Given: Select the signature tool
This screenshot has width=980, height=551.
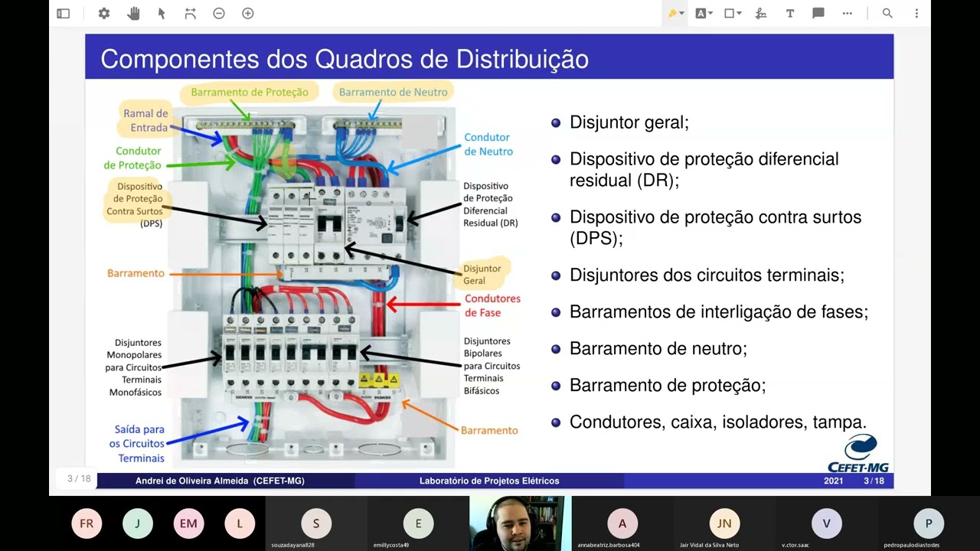Looking at the screenshot, I should point(760,13).
